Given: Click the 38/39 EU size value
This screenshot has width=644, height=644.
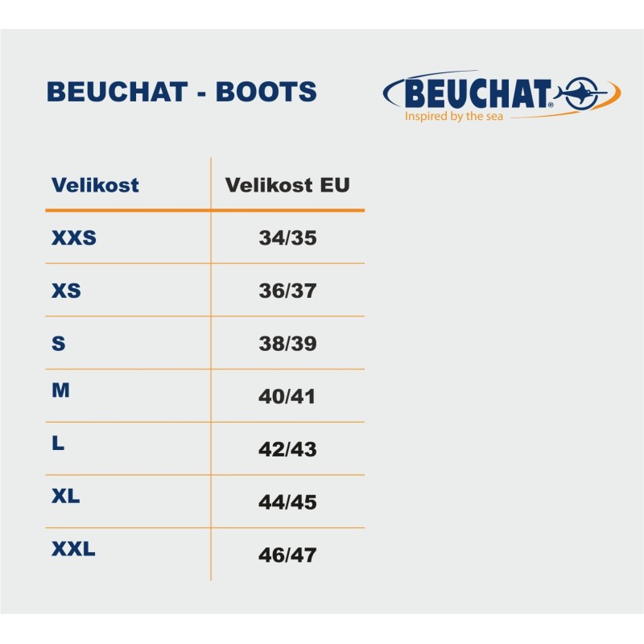Looking at the screenshot, I should [x=288, y=344].
